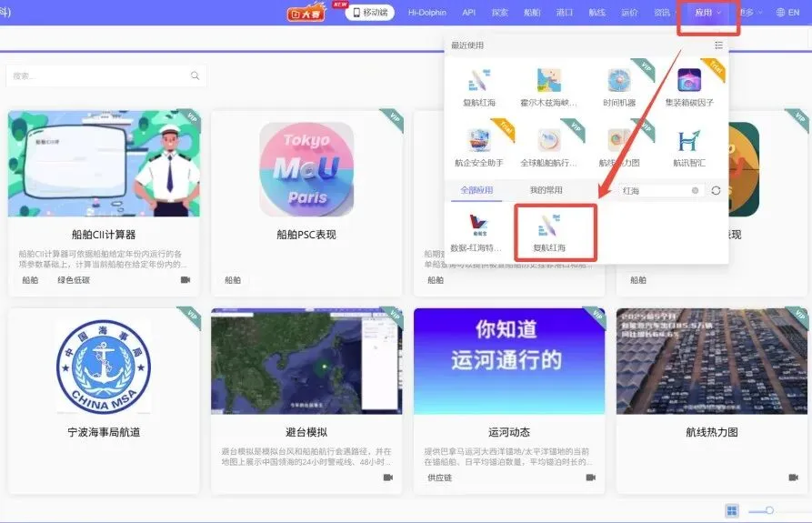Open the 船舶CII计算器 card thumbnail

pyautogui.click(x=104, y=163)
